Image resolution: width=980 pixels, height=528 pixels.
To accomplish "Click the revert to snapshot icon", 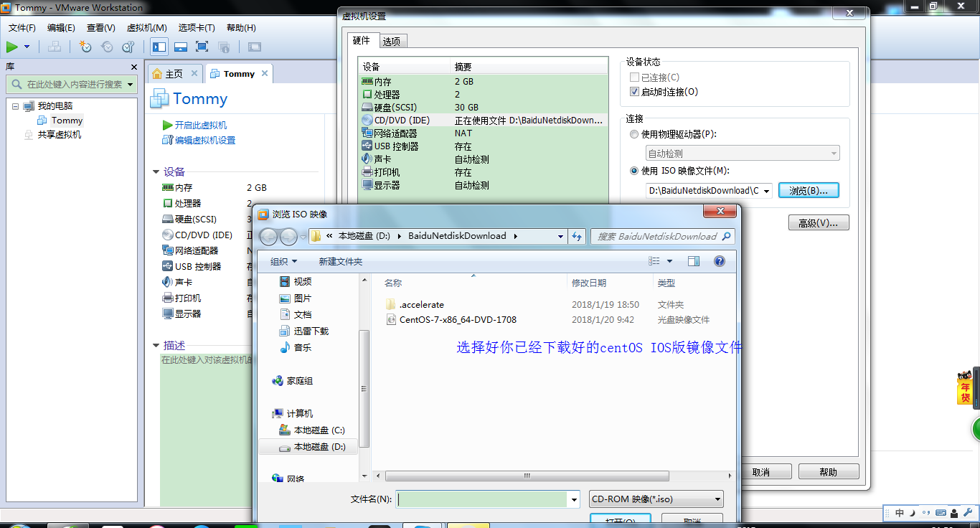I will click(x=107, y=47).
